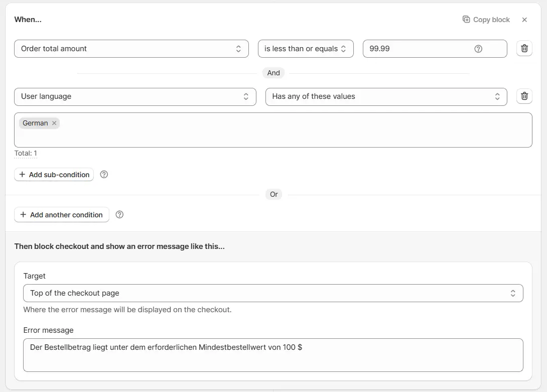Expand the 'Has any of these values' dropdown

point(385,96)
